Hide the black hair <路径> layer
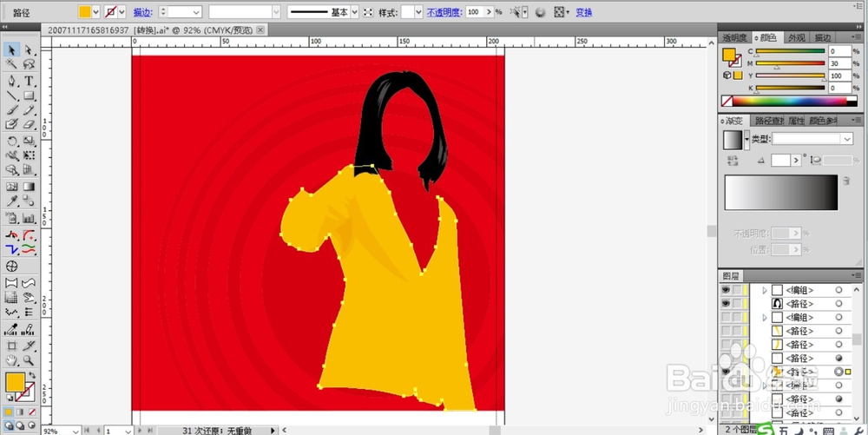 [725, 304]
